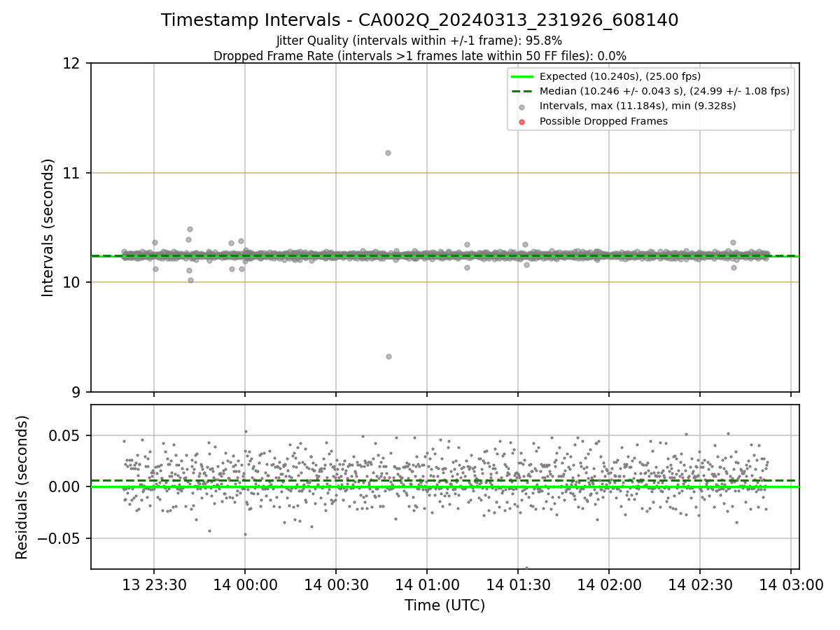Select the Jitter Quality 95.8% subtitle line
This screenshot has height=630, width=840.
pyautogui.click(x=419, y=41)
